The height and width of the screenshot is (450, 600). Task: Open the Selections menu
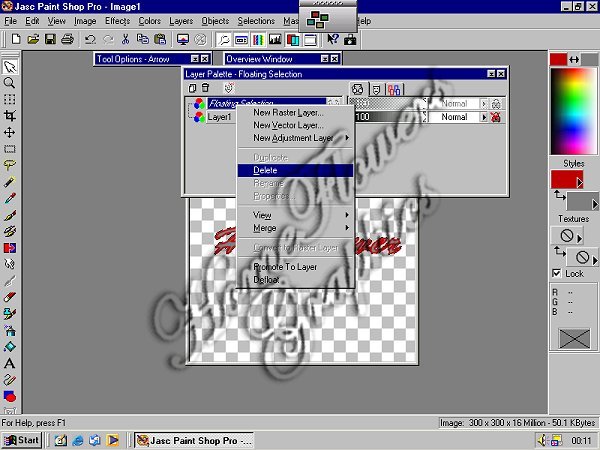point(256,21)
